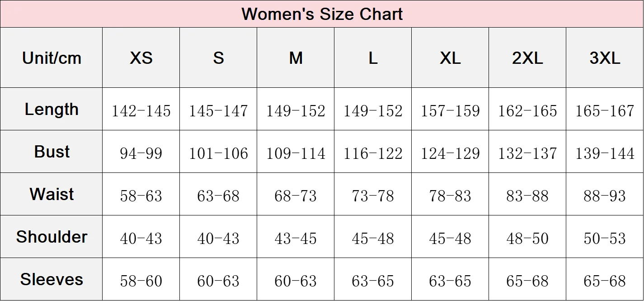Click the M size column header

pyautogui.click(x=296, y=58)
